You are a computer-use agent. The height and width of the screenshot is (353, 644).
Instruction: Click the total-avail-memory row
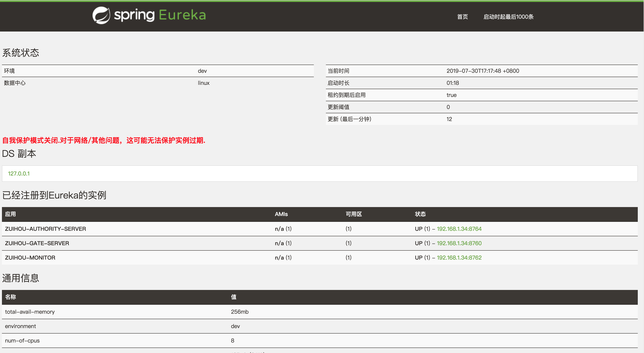[30, 312]
